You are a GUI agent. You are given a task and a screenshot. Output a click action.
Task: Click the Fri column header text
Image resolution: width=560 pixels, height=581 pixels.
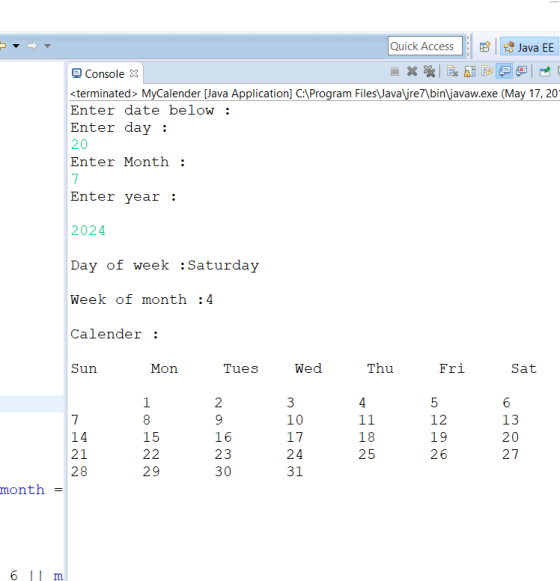pos(452,369)
